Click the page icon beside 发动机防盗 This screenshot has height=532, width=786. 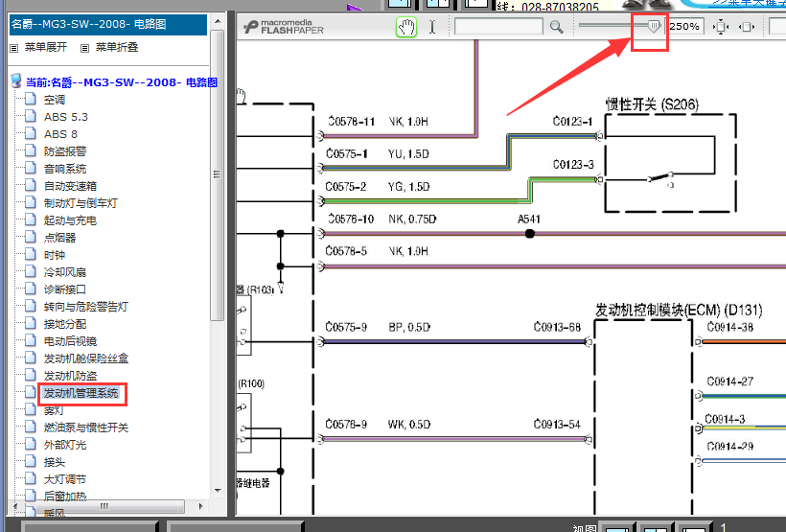click(x=31, y=375)
